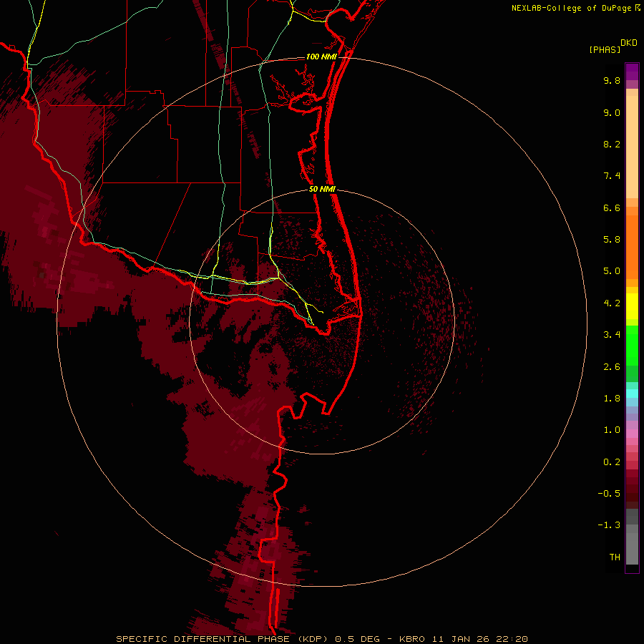644x644 pixels.
Task: Click the 8.2 value on color scale
Action: coord(612,144)
